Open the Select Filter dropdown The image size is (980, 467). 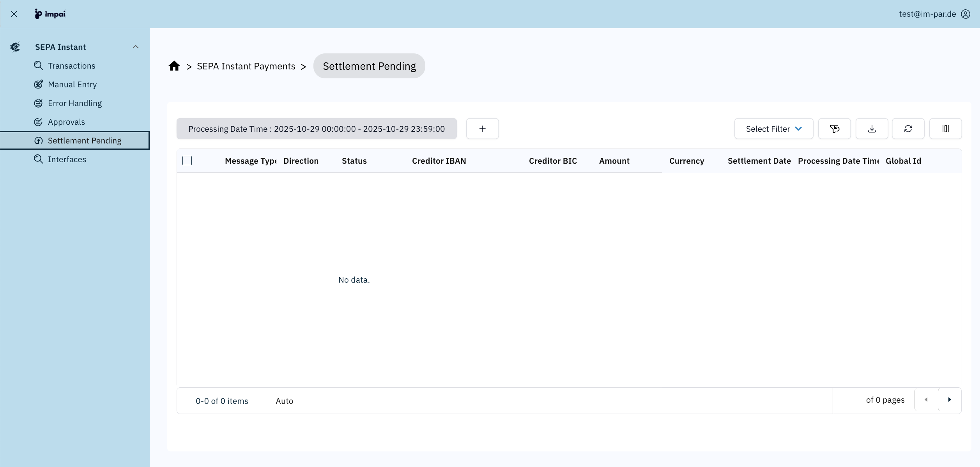(773, 129)
